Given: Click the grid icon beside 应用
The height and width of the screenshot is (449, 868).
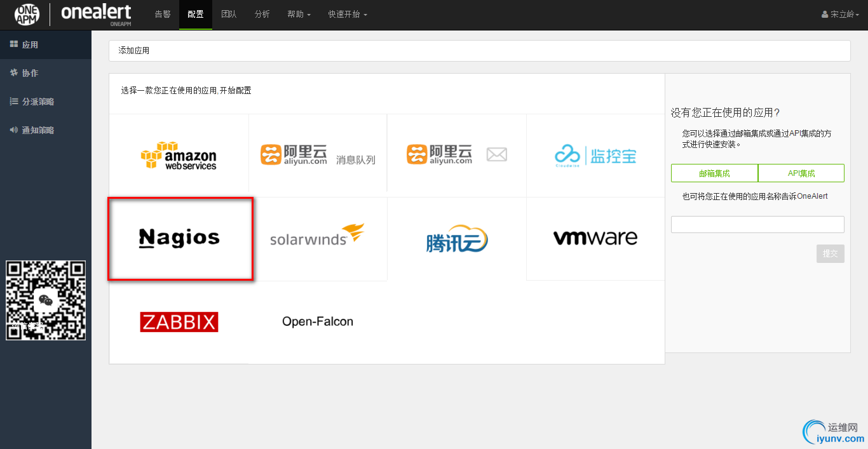Looking at the screenshot, I should (14, 44).
